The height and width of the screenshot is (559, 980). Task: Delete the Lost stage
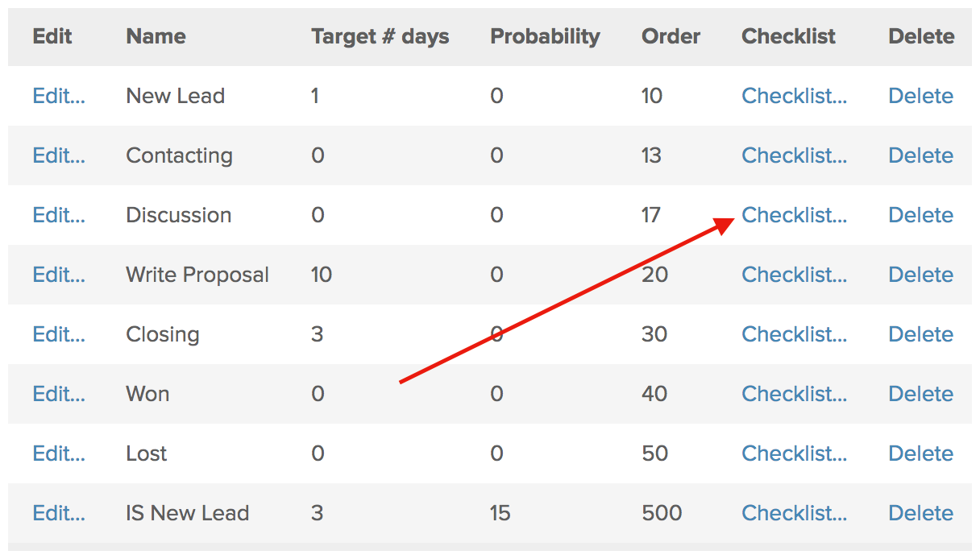click(920, 453)
